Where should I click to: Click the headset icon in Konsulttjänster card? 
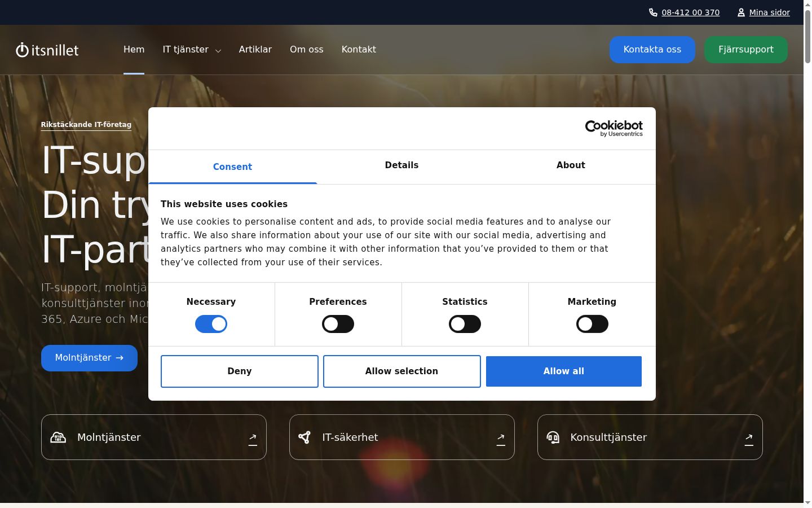[553, 437]
